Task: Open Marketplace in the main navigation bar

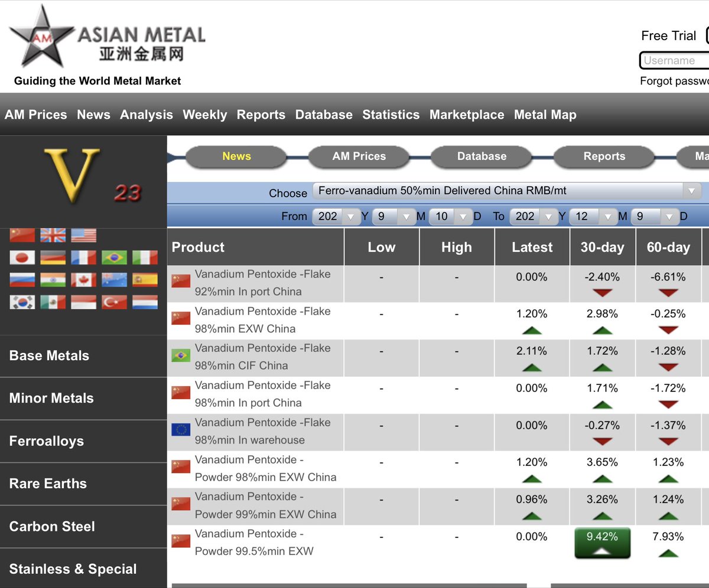Action: pyautogui.click(x=467, y=115)
